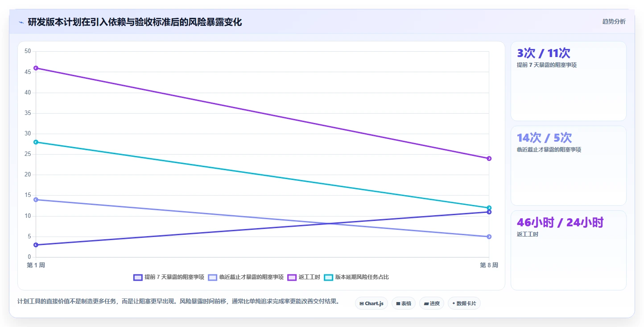Image resolution: width=644 pixels, height=327 pixels.
Task: Click the cyan 版本延期风险 point at 第 1 周
Action: click(36, 142)
